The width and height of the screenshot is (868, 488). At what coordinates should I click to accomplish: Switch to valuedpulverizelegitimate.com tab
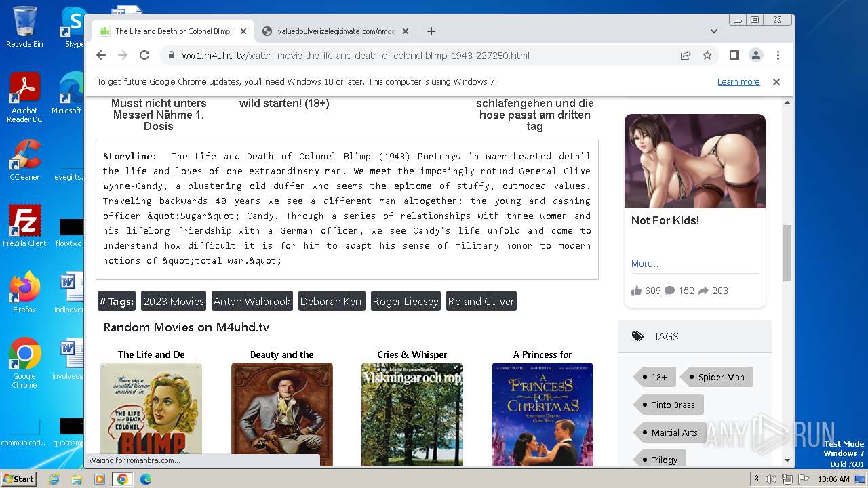(x=336, y=31)
